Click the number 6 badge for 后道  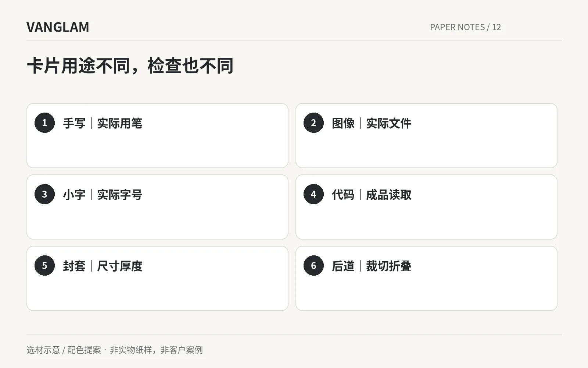coord(313,266)
